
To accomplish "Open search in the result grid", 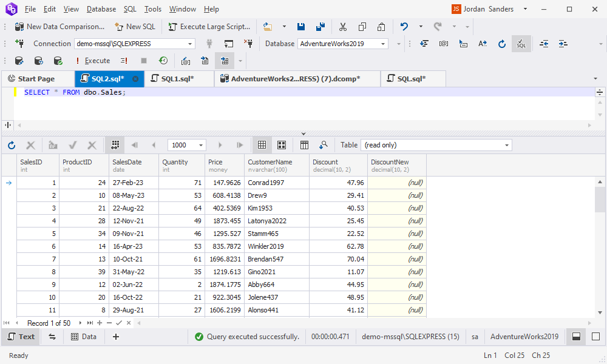I will [324, 145].
